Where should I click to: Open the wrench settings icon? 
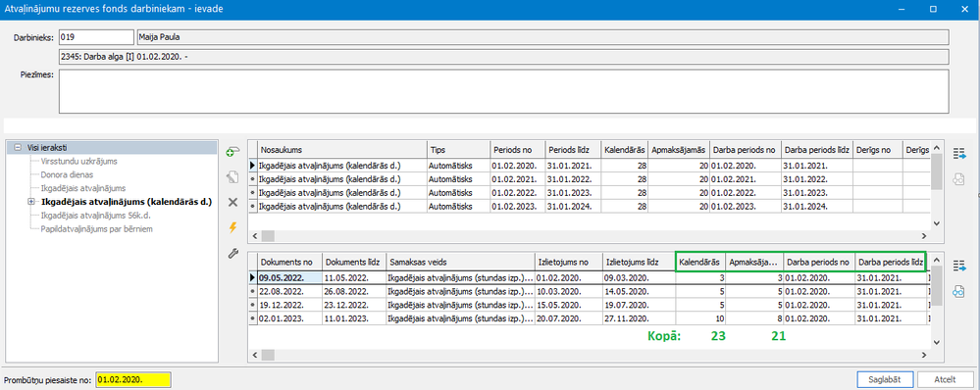pos(232,253)
